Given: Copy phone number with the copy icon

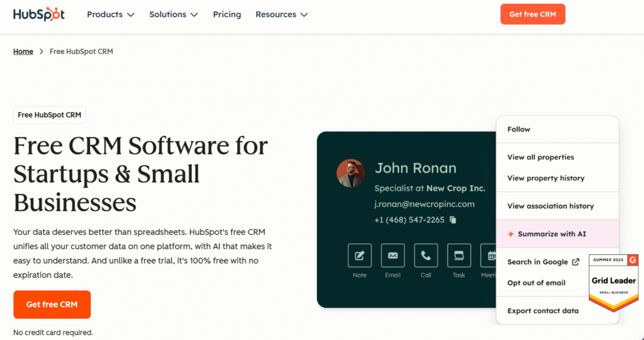Looking at the screenshot, I should pyautogui.click(x=453, y=220).
